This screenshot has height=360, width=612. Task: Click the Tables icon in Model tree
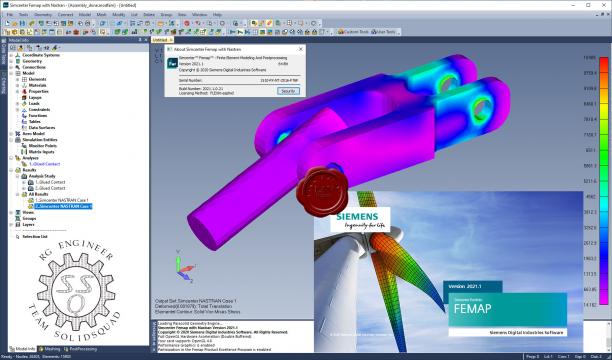24,121
